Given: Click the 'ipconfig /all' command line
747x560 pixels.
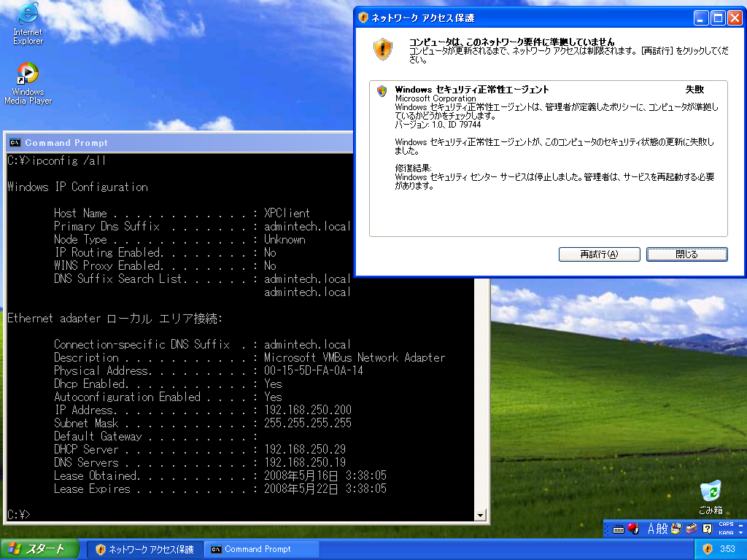Looking at the screenshot, I should tap(69, 160).
